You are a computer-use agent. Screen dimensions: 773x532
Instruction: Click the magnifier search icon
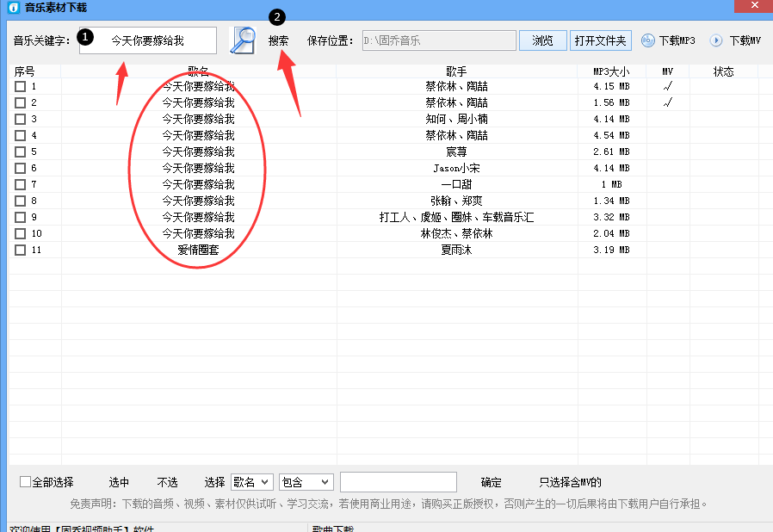coord(242,39)
